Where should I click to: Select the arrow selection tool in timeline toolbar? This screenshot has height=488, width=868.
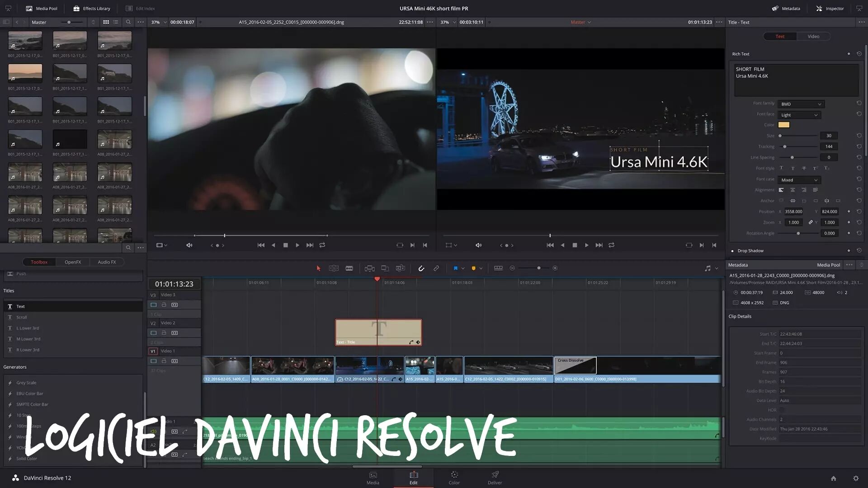click(x=318, y=268)
